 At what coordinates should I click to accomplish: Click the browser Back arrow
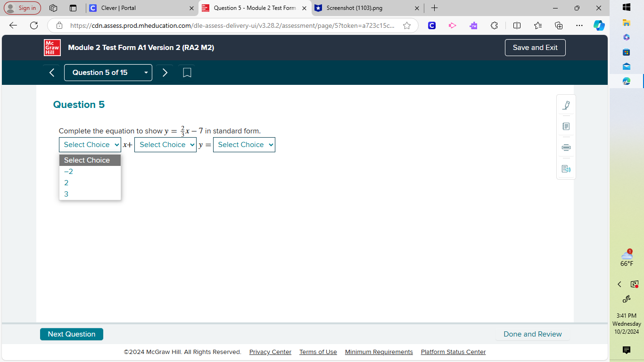click(x=13, y=25)
